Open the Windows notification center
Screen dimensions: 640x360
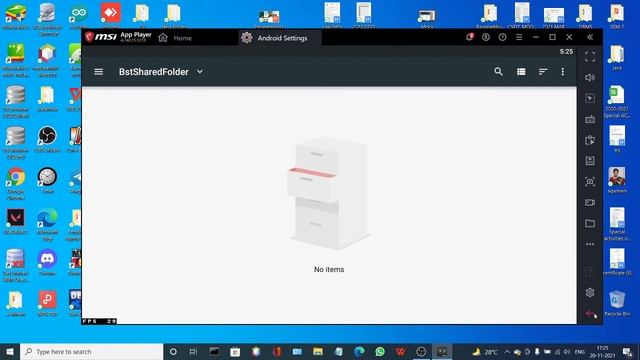(627, 351)
